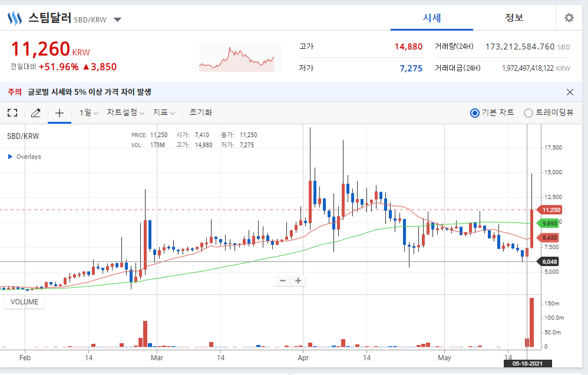Switch to the 시세 tab
The width and height of the screenshot is (588, 375).
pos(432,18)
